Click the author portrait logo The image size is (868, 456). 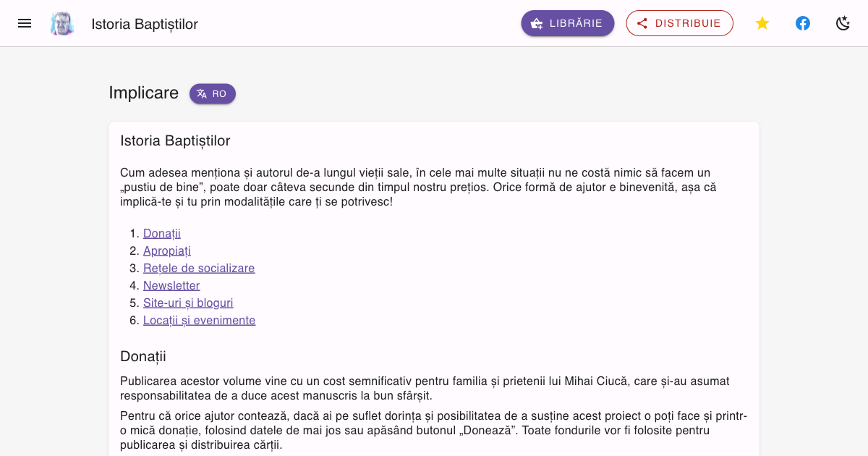(x=62, y=23)
